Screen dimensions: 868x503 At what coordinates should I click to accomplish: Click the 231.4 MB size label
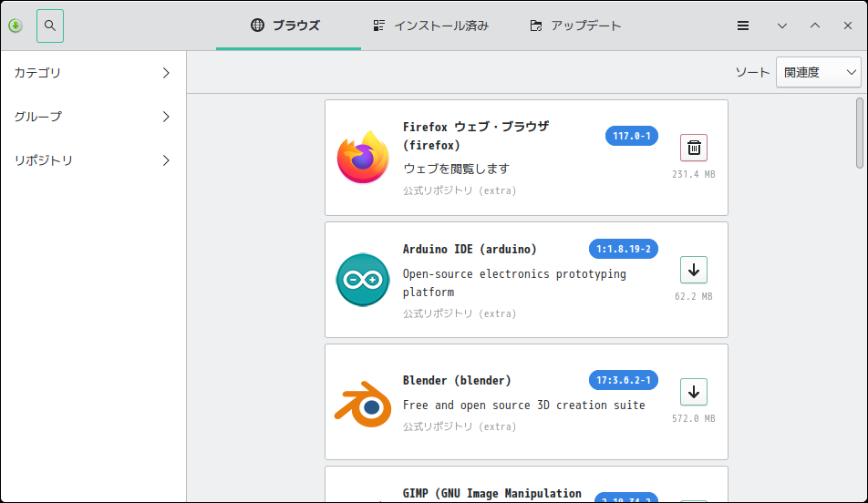point(694,174)
